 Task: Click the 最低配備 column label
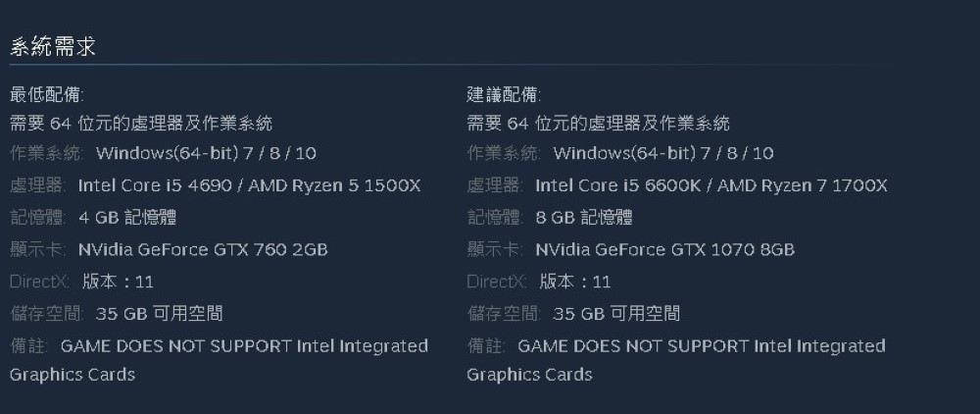tap(46, 95)
